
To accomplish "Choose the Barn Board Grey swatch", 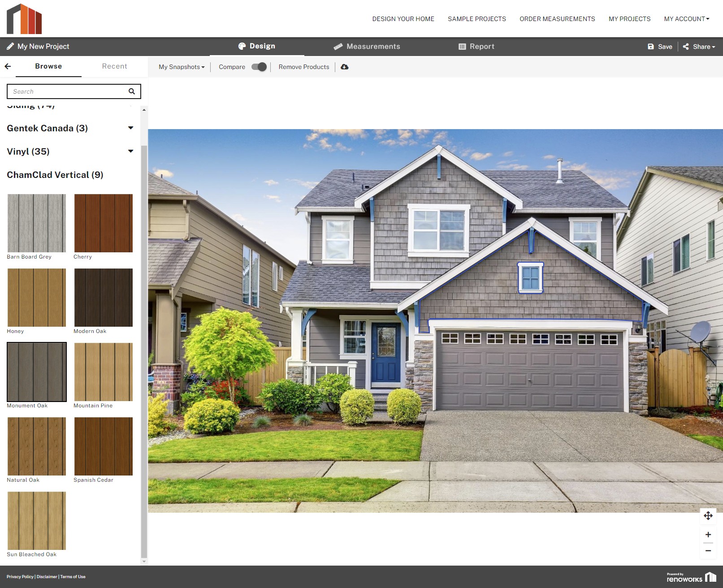I will [36, 223].
